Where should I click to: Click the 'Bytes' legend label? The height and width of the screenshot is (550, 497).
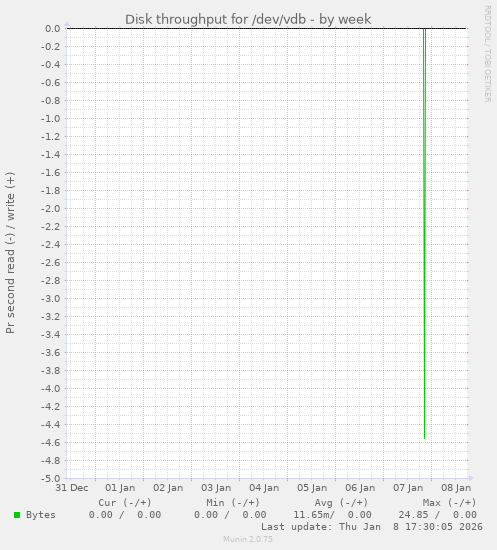(41, 515)
